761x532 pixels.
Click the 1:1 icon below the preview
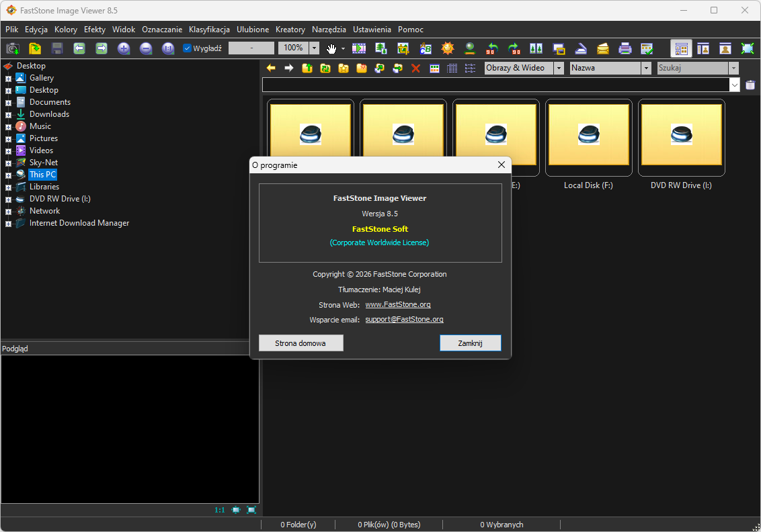click(x=220, y=511)
